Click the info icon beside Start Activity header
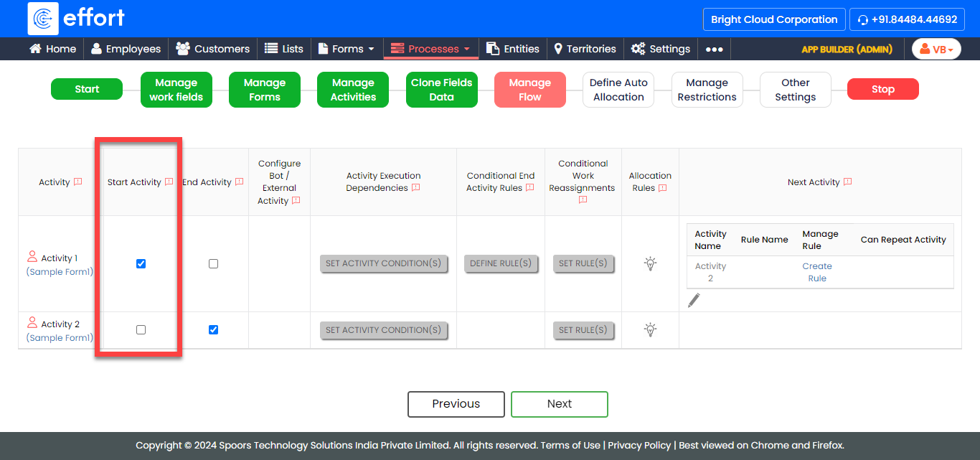 (x=169, y=182)
